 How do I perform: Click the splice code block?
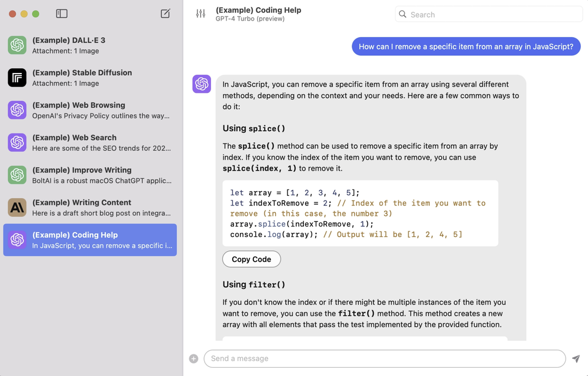pos(360,214)
